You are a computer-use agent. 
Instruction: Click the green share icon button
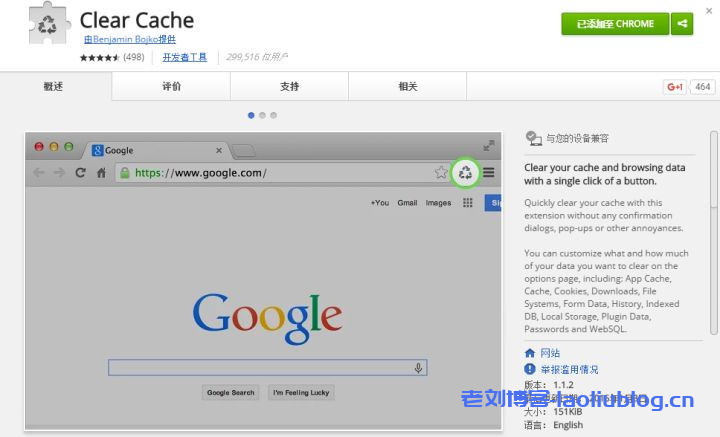point(682,24)
